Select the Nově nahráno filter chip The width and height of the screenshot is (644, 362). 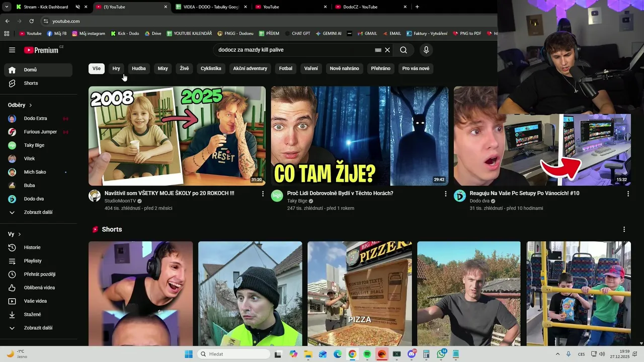(x=344, y=68)
